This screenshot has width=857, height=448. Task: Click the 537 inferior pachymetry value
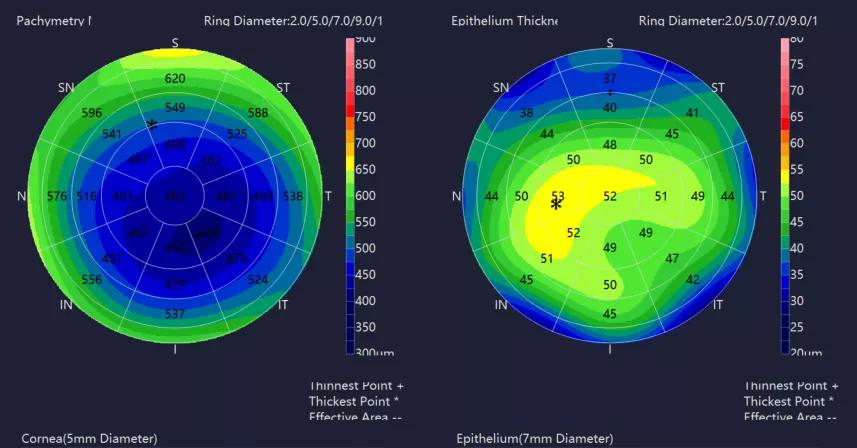click(175, 314)
